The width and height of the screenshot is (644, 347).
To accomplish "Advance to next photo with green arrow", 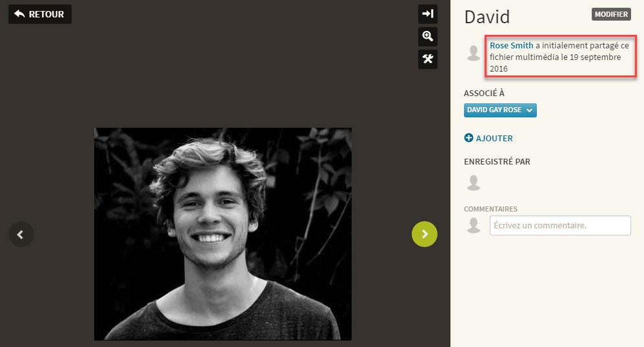I will (x=424, y=234).
